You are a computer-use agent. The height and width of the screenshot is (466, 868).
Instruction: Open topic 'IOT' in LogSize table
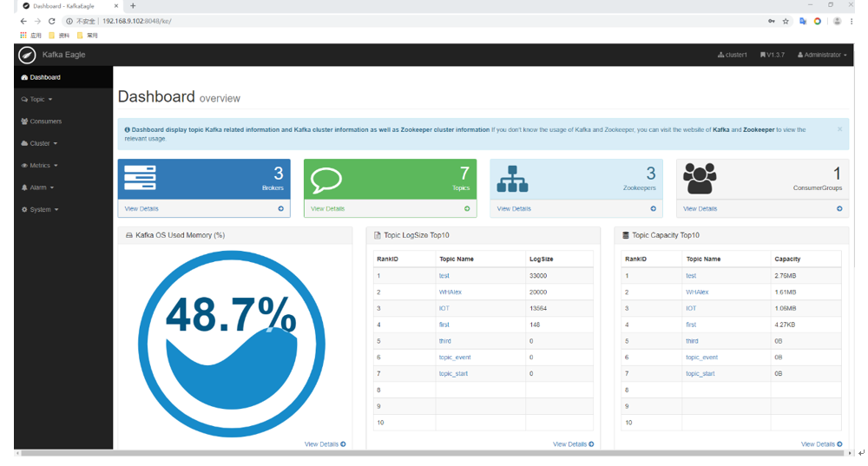(x=444, y=308)
